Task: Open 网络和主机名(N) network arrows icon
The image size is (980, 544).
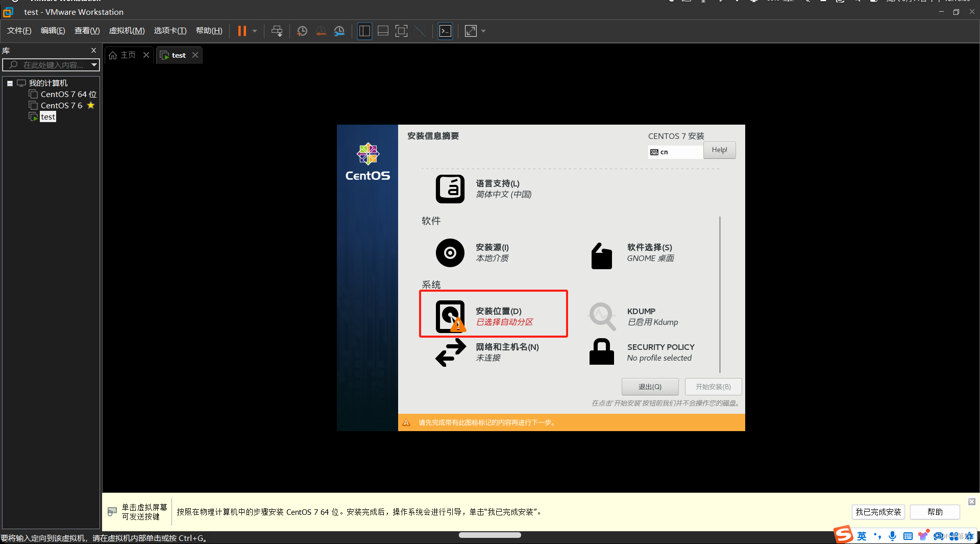Action: coord(450,352)
